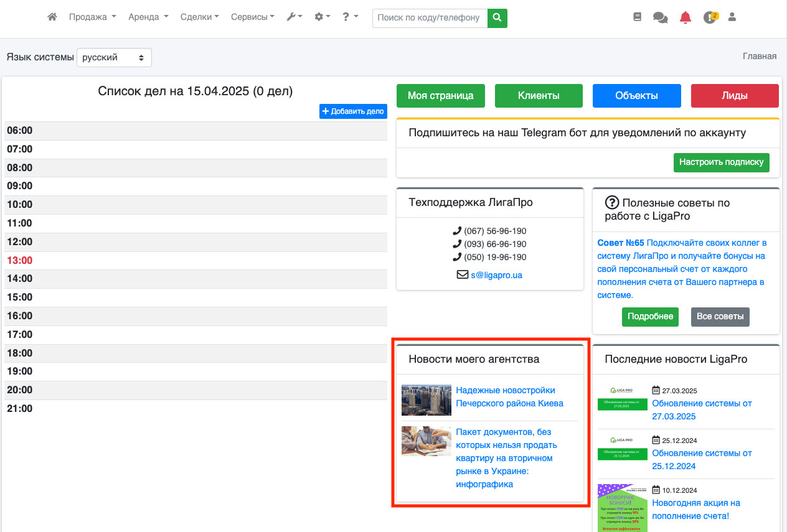787x532 pixels.
Task: Click the Добавить дело button
Action: (353, 111)
